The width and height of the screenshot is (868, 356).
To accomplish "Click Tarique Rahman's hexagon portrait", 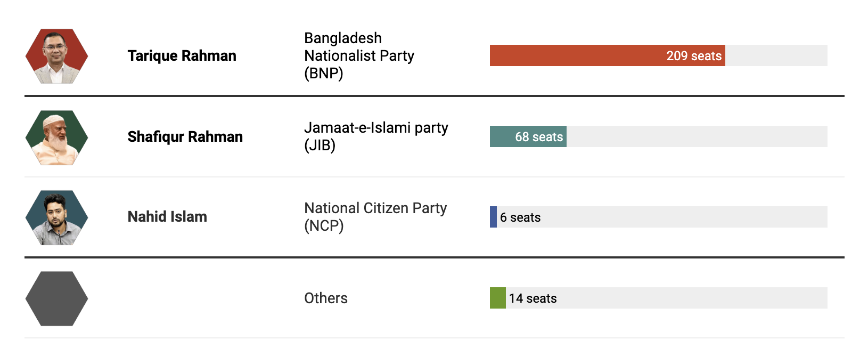I will pos(56,56).
